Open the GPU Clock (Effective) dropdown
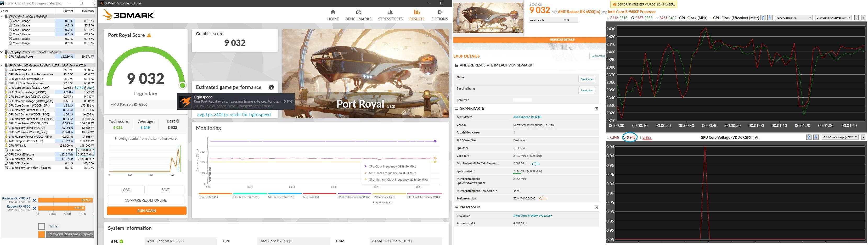 [833, 18]
